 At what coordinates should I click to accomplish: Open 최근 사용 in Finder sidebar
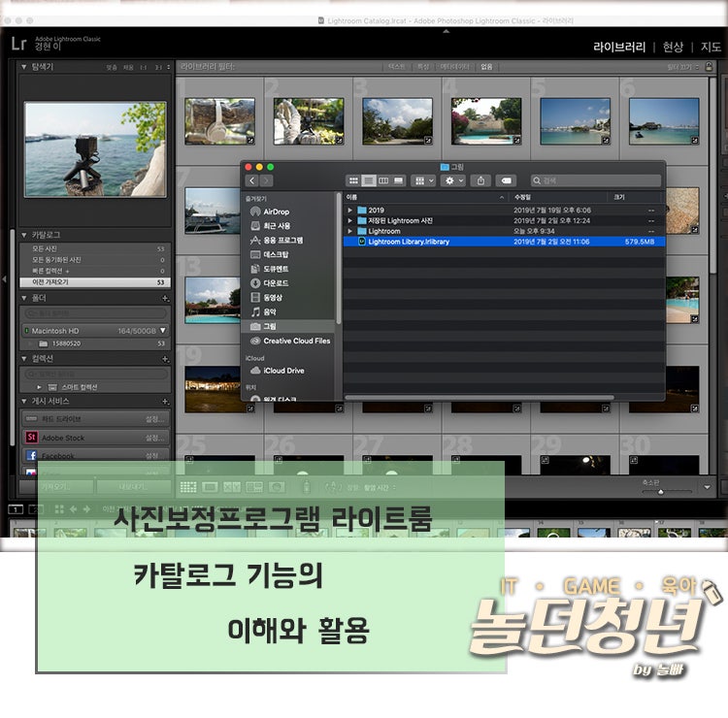click(x=270, y=226)
